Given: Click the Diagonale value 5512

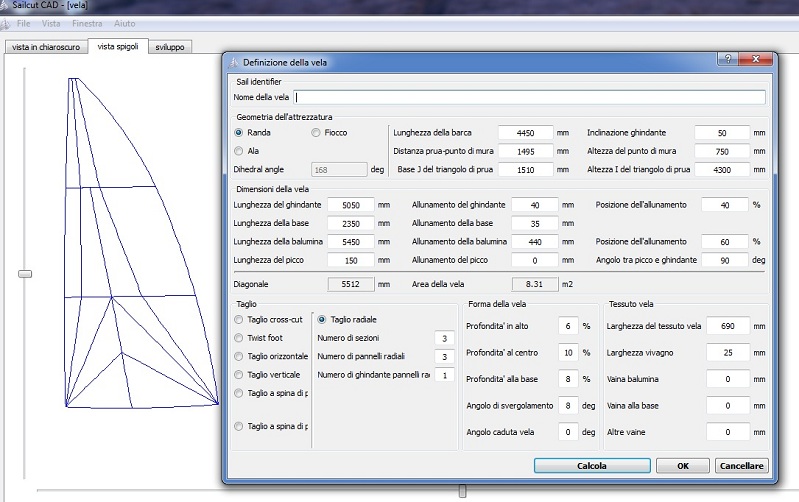Looking at the screenshot, I should tap(351, 284).
